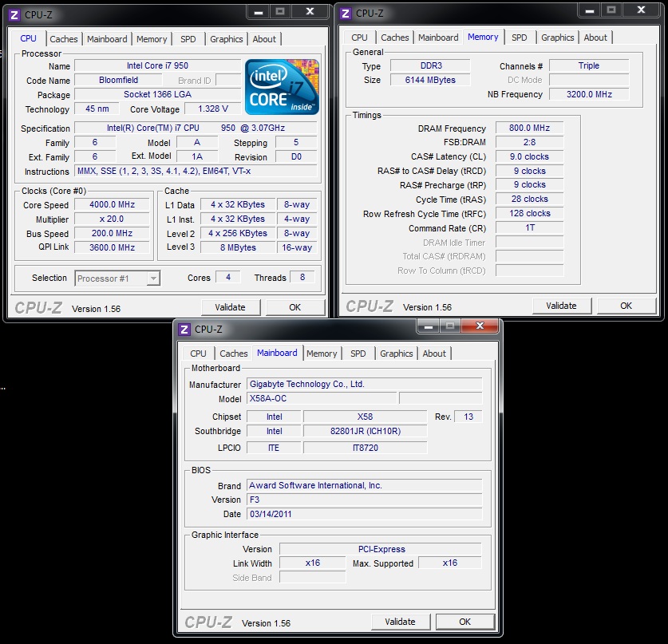Image resolution: width=668 pixels, height=644 pixels.
Task: Open SPD tab in Memory window
Action: pyautogui.click(x=519, y=38)
